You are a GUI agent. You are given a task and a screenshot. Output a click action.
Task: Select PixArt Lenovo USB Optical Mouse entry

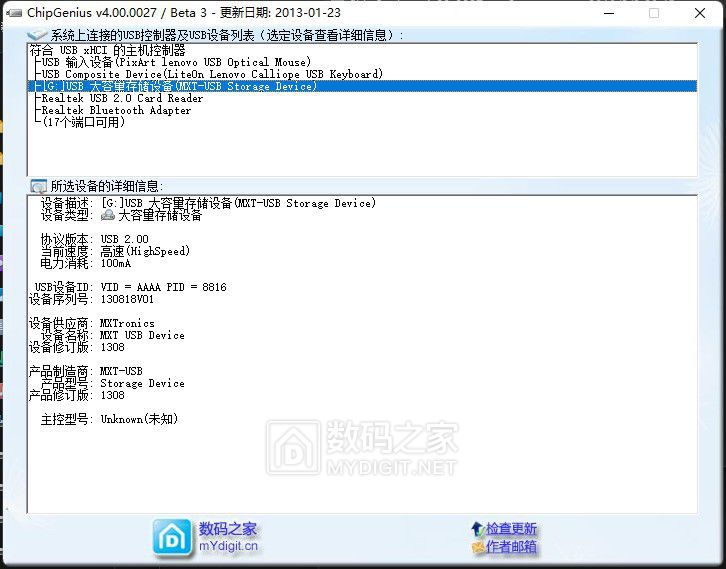pyautogui.click(x=176, y=62)
